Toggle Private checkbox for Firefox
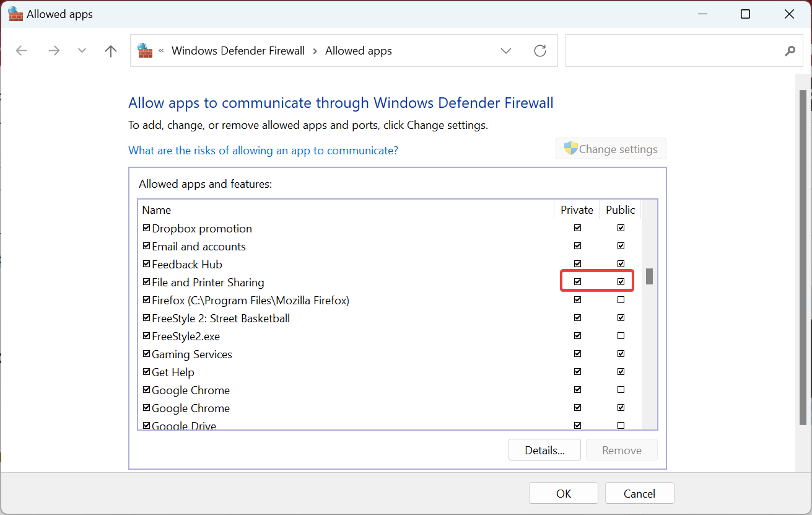Image resolution: width=812 pixels, height=515 pixels. click(578, 300)
